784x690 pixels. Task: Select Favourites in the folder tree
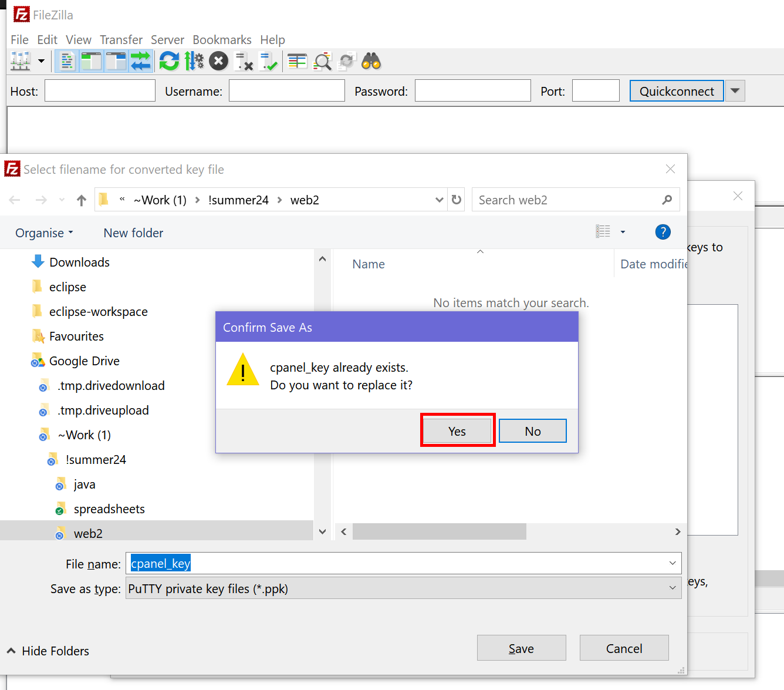pos(76,336)
